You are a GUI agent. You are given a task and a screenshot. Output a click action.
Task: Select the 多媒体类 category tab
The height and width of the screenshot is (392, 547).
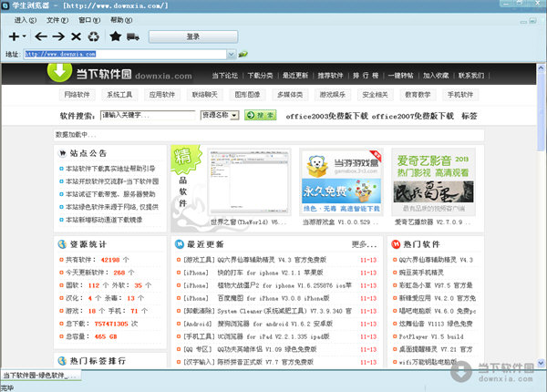290,95
